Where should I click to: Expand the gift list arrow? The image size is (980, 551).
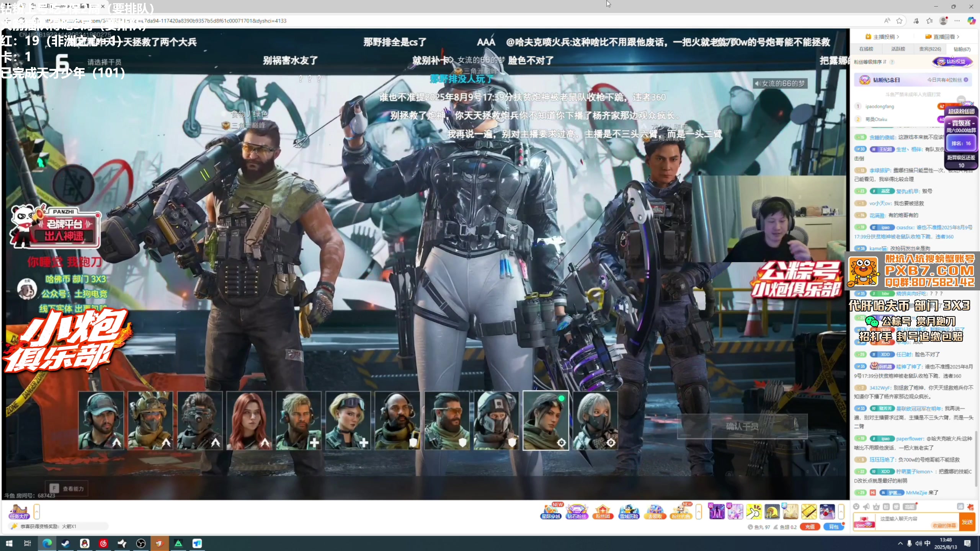pyautogui.click(x=841, y=512)
